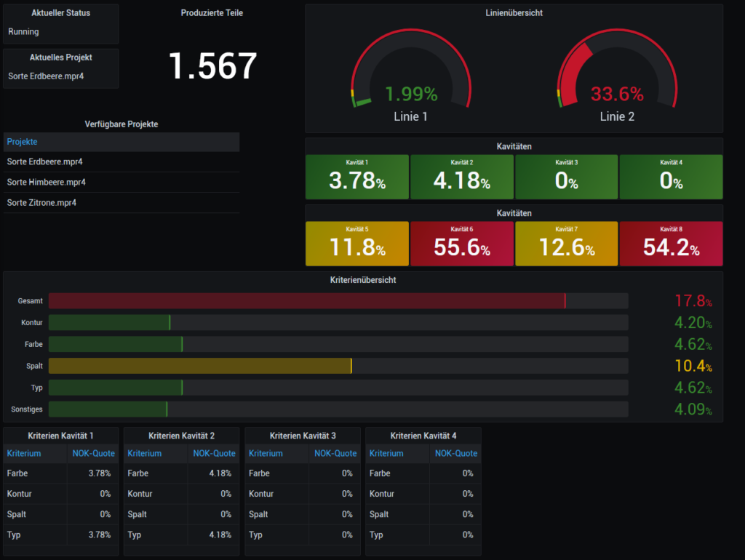
Task: Open Kriterien Kavität 4 panel title
Action: [x=423, y=436]
